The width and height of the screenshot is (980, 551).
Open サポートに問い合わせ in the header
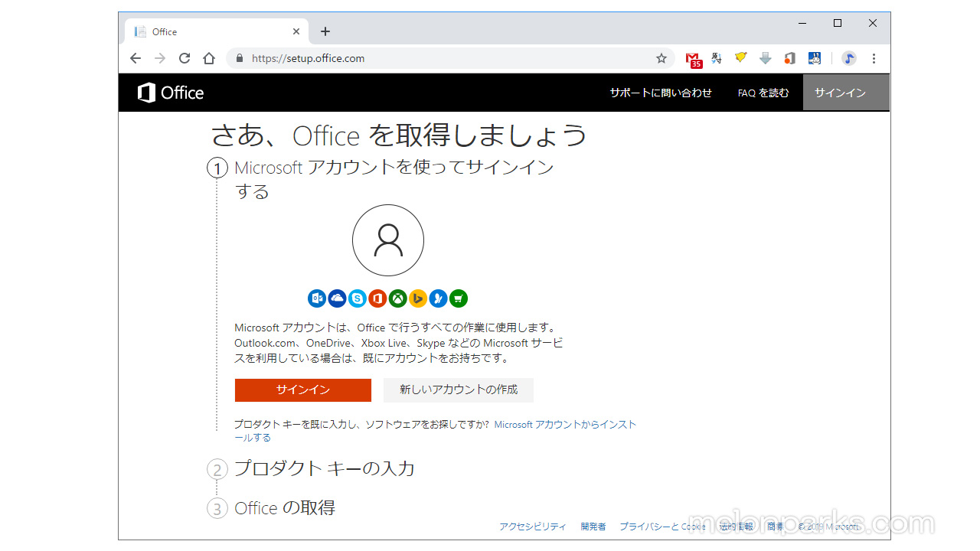[x=661, y=93]
